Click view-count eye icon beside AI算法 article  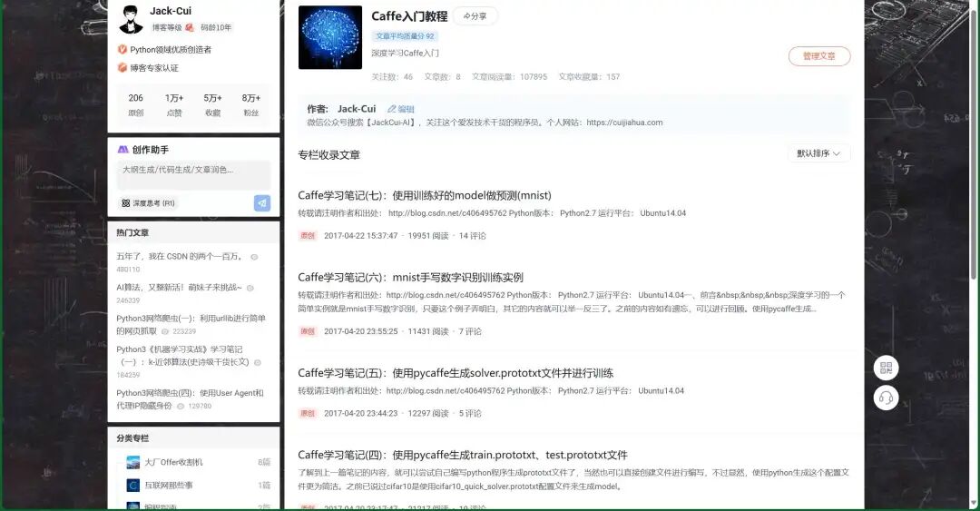pos(250,289)
